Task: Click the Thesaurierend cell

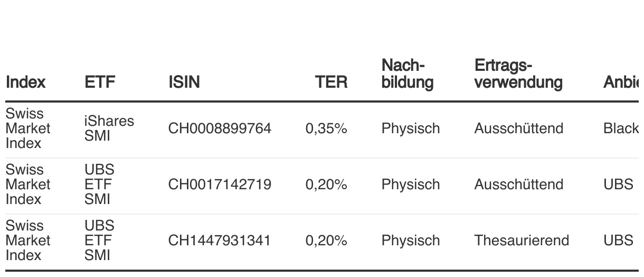Action: coord(522,241)
